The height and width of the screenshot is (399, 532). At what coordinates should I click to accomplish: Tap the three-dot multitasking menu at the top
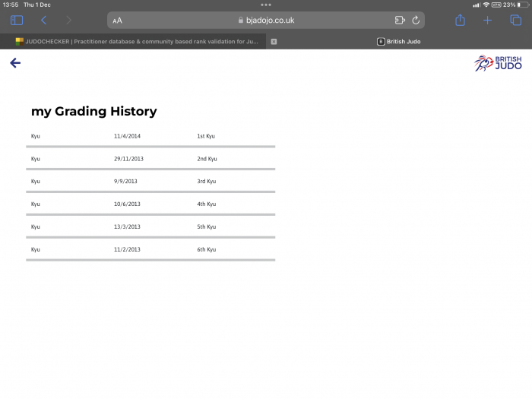tap(266, 5)
